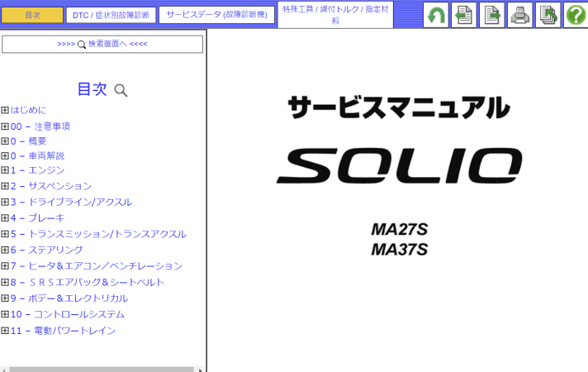Image resolution: width=588 pixels, height=372 pixels.
Task: Open the 0 – 概要 link
Action: (x=29, y=141)
